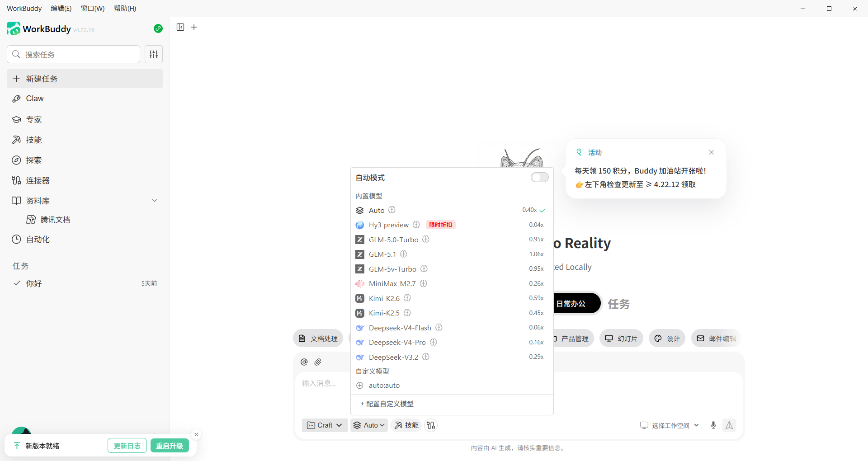This screenshot has height=461, width=868.
Task: Select the Kimi-K2.5 model
Action: pos(452,313)
